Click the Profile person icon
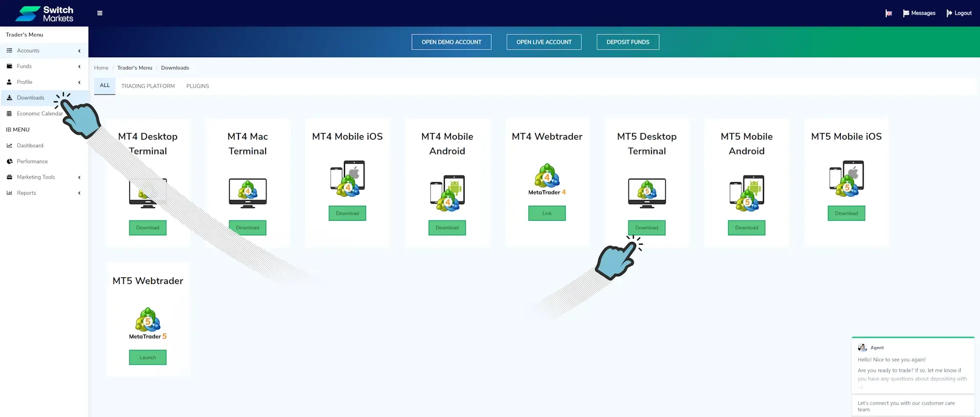980x417 pixels. [x=9, y=82]
